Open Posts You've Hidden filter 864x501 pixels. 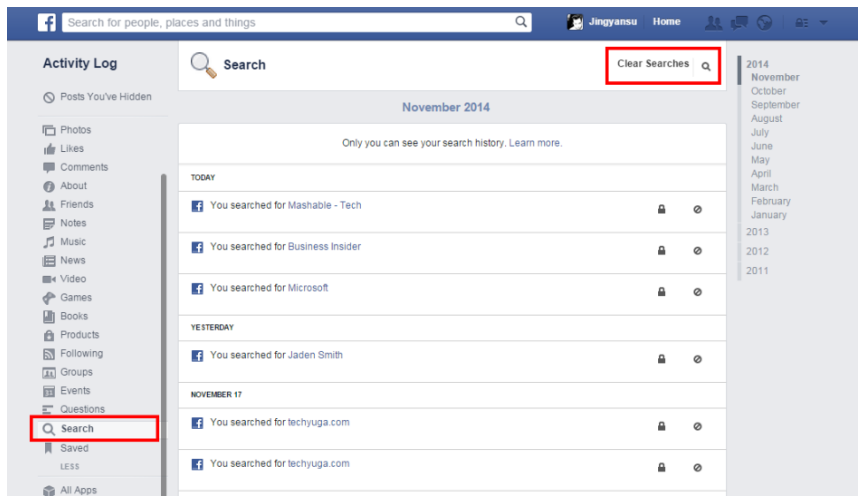tap(97, 97)
